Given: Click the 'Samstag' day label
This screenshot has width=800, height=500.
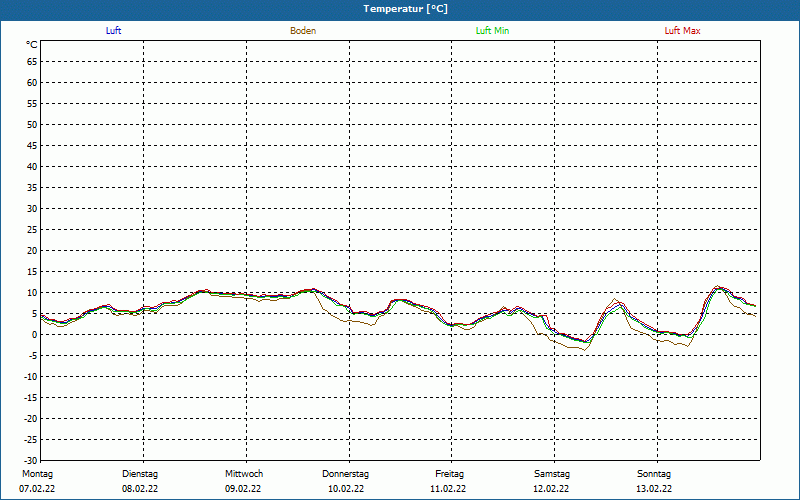Looking at the screenshot, I should click(x=552, y=474).
